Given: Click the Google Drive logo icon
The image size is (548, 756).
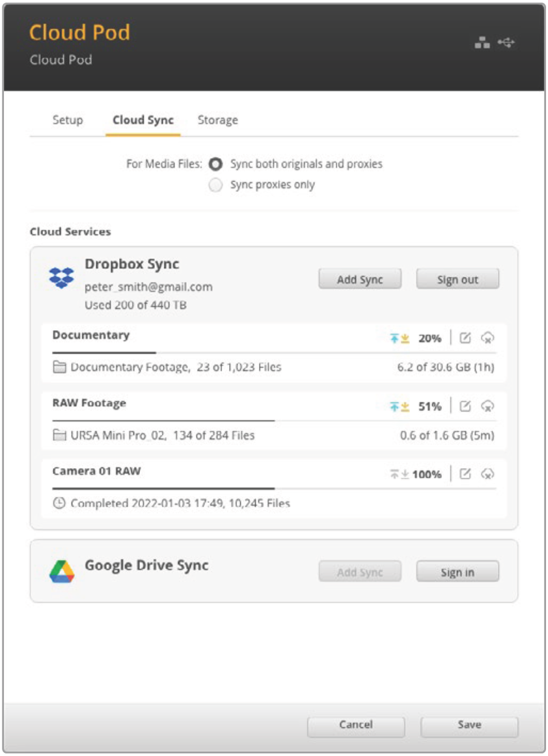Looking at the screenshot, I should tap(62, 571).
